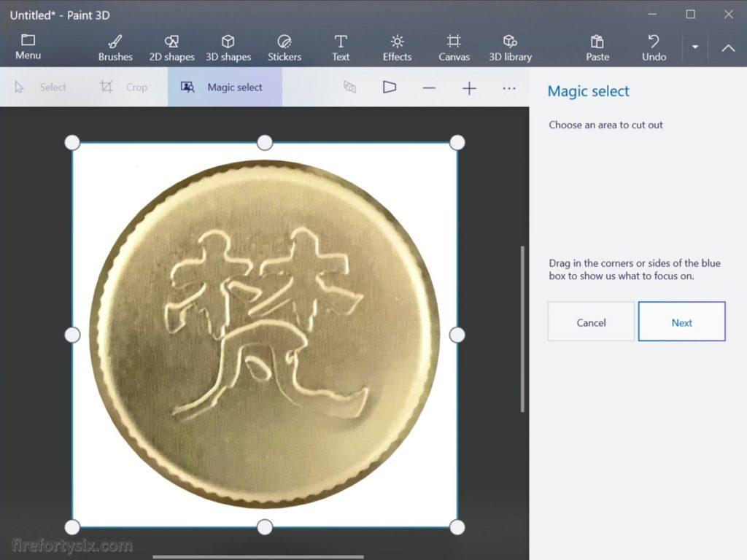Image resolution: width=747 pixels, height=560 pixels.
Task: Zoom out of the canvas
Action: [x=429, y=87]
